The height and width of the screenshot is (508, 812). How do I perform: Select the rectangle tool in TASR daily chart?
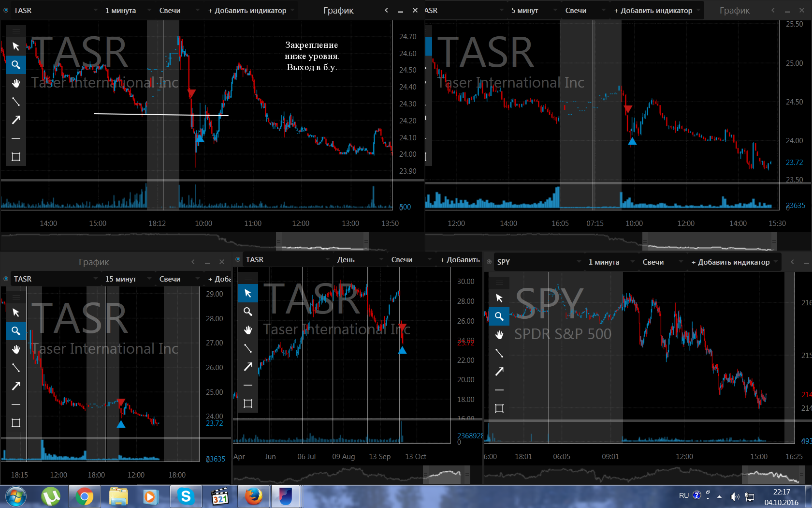point(248,403)
